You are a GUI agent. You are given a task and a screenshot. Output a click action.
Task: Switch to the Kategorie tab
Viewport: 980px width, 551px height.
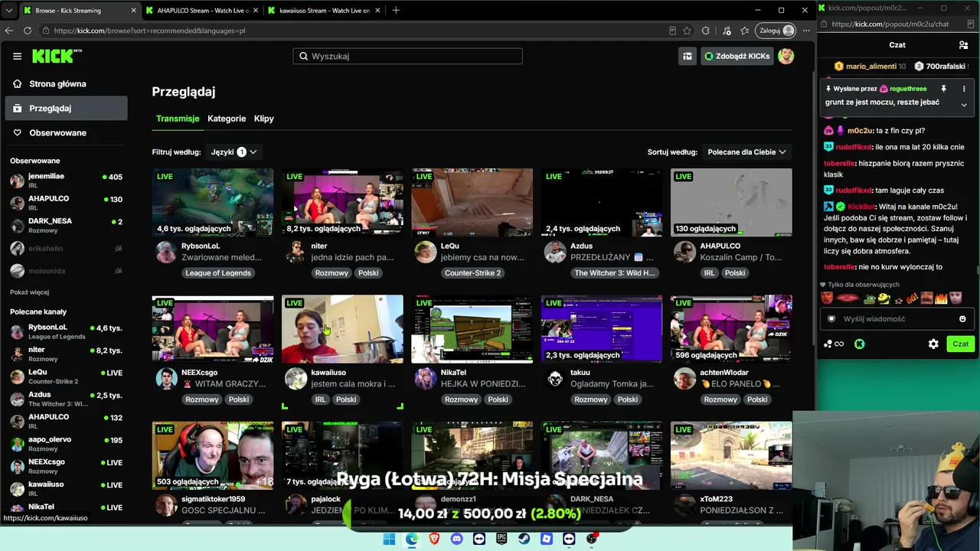pyautogui.click(x=227, y=119)
